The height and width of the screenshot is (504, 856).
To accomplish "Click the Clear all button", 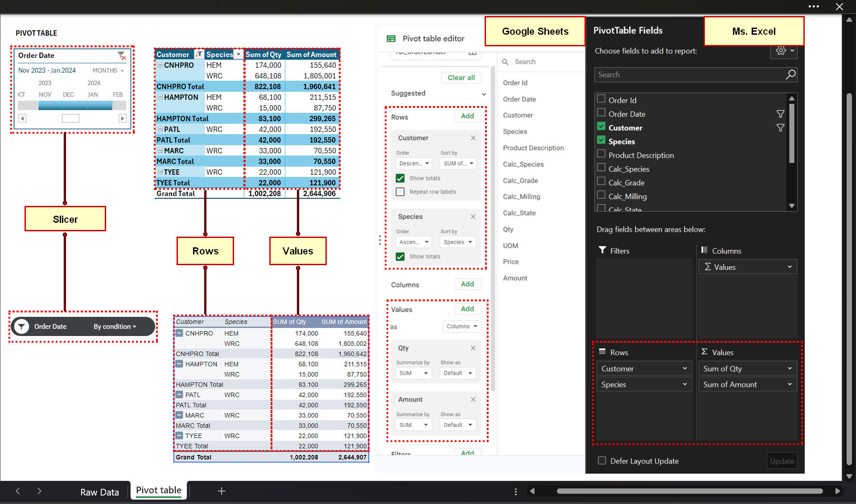I will click(461, 78).
